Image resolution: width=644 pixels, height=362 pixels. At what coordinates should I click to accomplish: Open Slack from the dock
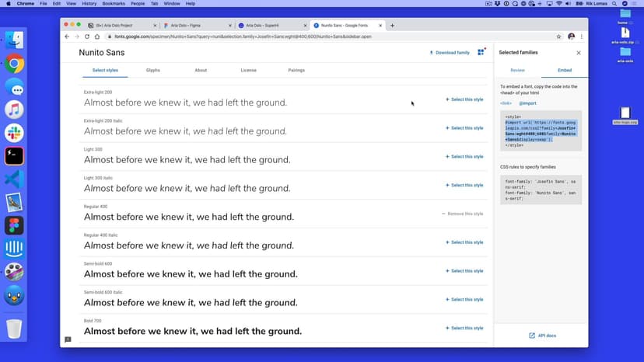click(x=14, y=132)
